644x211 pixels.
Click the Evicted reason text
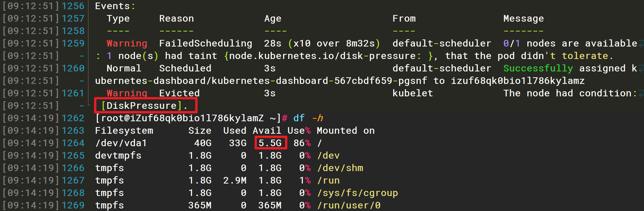coord(179,93)
